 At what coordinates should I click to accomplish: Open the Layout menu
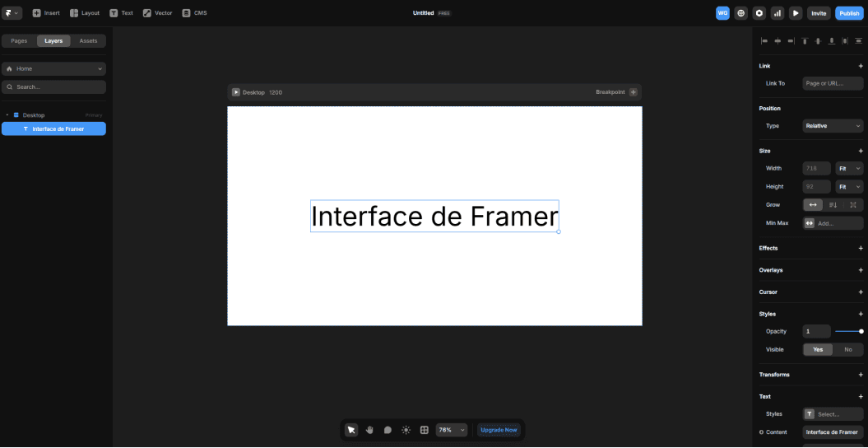point(85,12)
